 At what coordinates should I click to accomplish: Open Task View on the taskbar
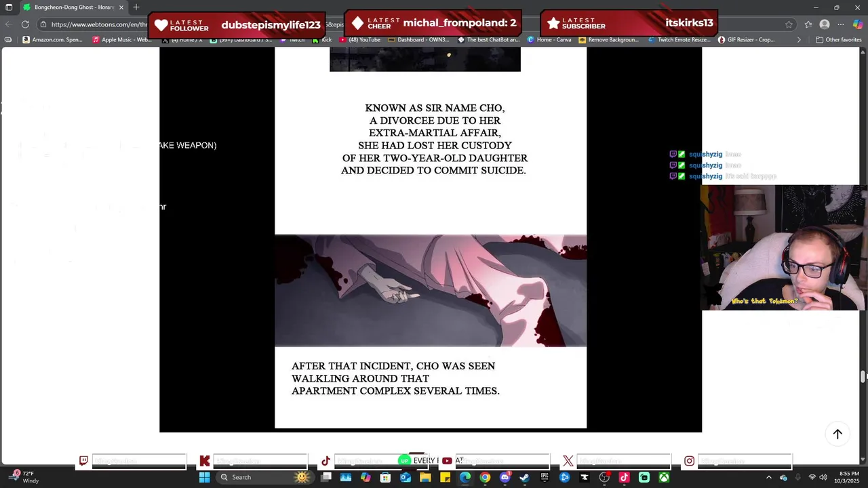[x=325, y=477]
